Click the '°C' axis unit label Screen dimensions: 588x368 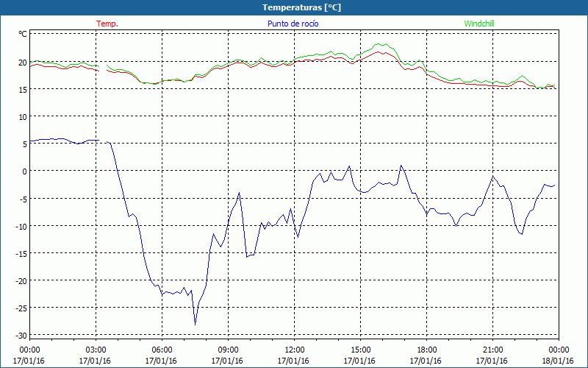click(x=23, y=34)
